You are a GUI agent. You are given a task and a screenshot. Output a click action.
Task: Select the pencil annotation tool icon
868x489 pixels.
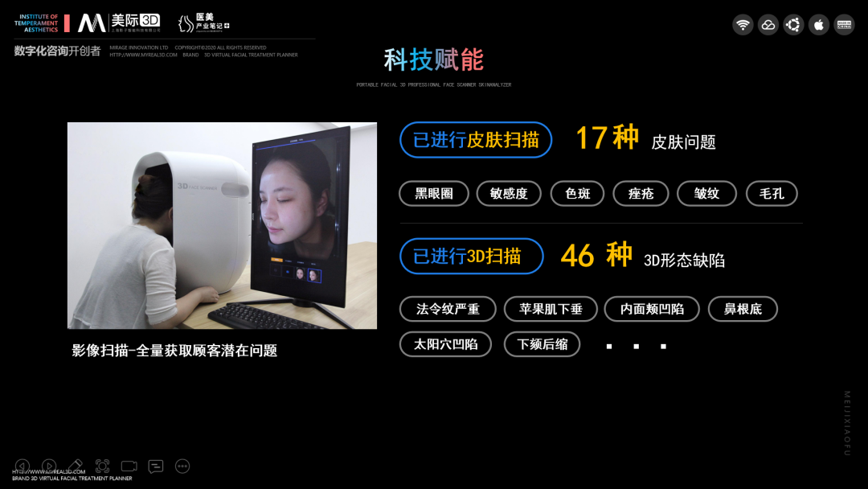point(76,466)
